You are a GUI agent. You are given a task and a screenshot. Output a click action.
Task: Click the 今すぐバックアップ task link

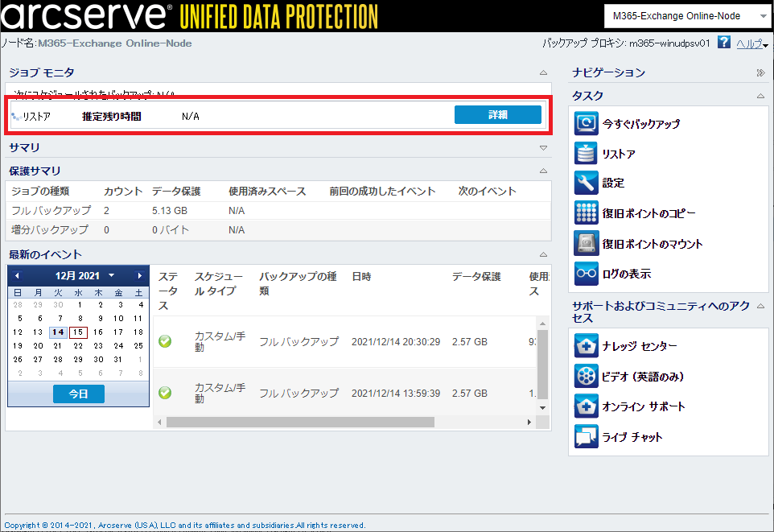[640, 124]
